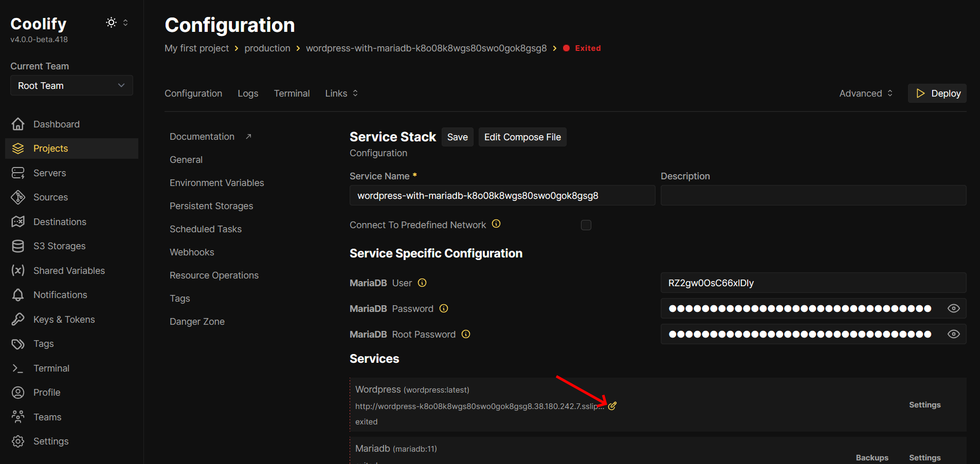This screenshot has width=980, height=464.
Task: Toggle Connect To Predefined Network checkbox
Action: pyautogui.click(x=586, y=225)
